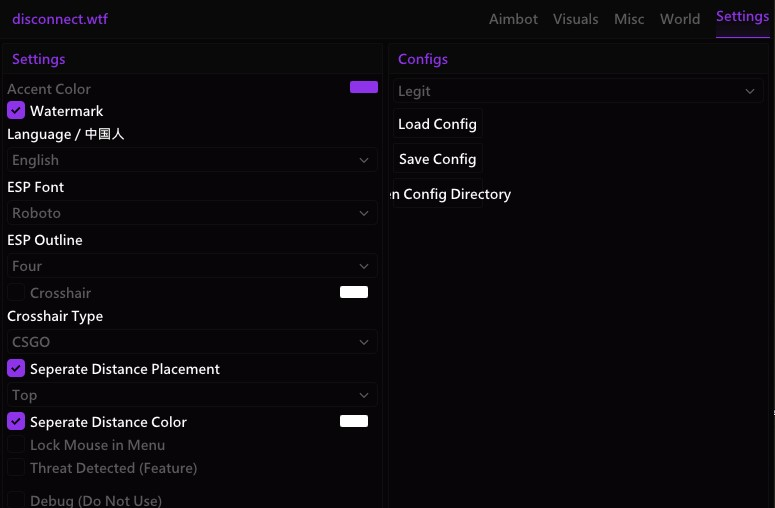Open the white Crosshair color swatch

tap(354, 292)
